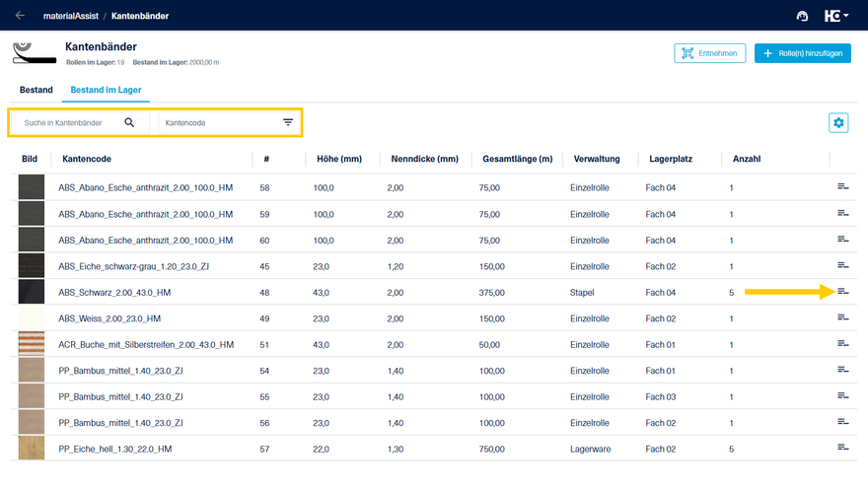Viewport: 868px width, 489px height.
Task: Open the support headset icon
Action: [802, 16]
